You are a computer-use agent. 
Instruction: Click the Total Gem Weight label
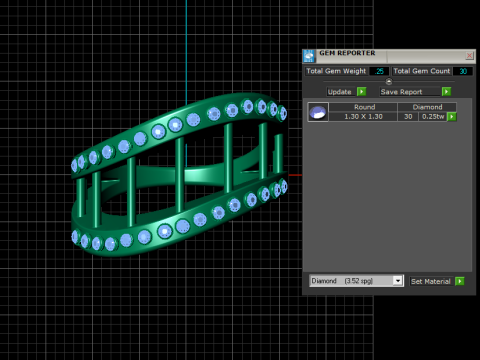point(336,71)
